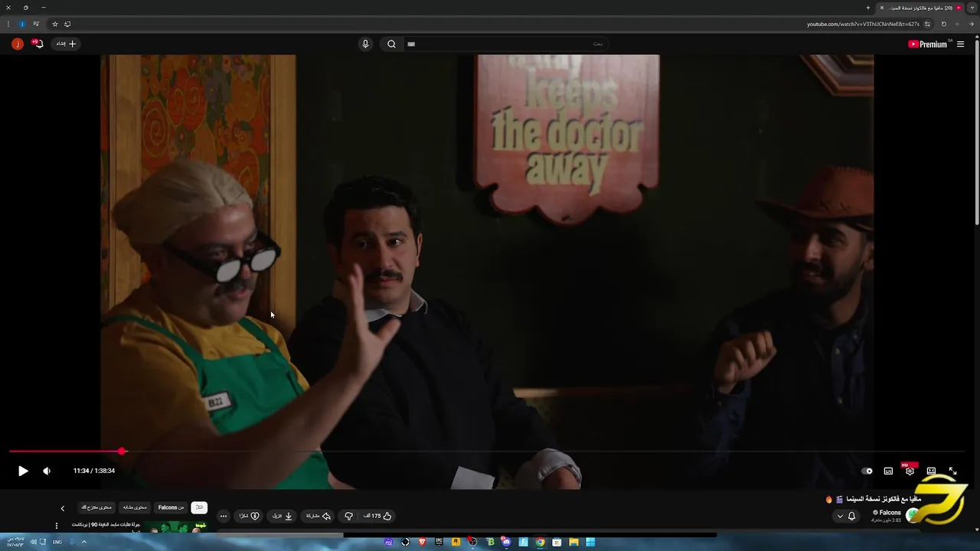Open system volume control in tray

click(33, 542)
